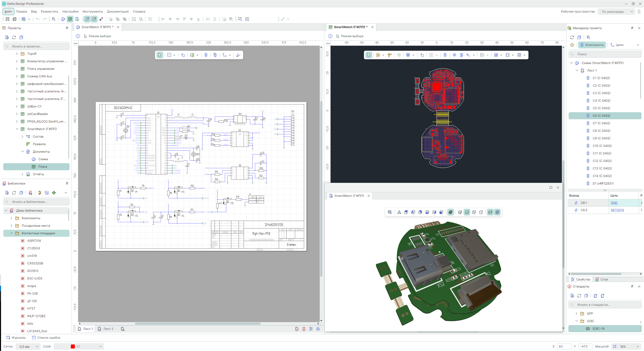Click the Save All toolbar icon

point(15,19)
